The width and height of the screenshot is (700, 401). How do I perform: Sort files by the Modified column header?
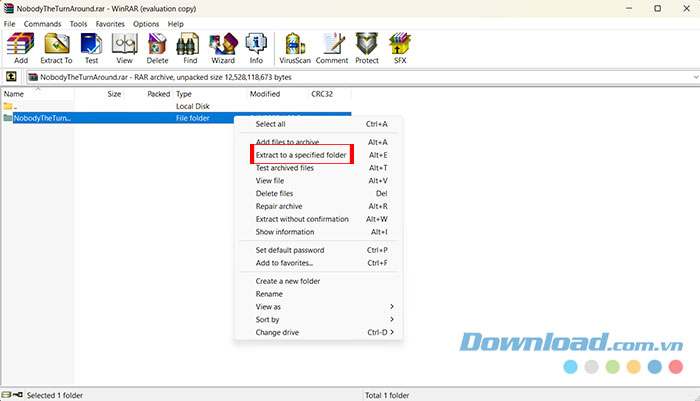tap(265, 93)
